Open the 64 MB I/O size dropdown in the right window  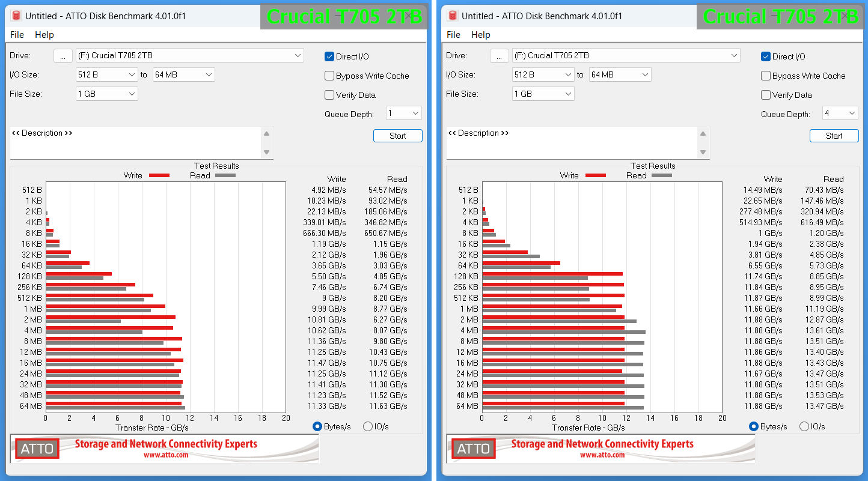(620, 74)
